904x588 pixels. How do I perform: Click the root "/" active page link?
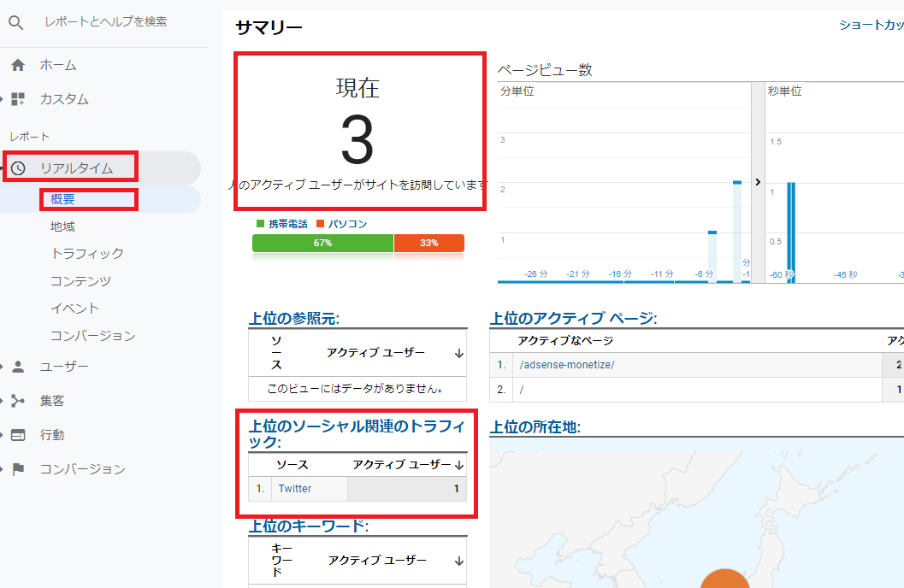coord(521,390)
